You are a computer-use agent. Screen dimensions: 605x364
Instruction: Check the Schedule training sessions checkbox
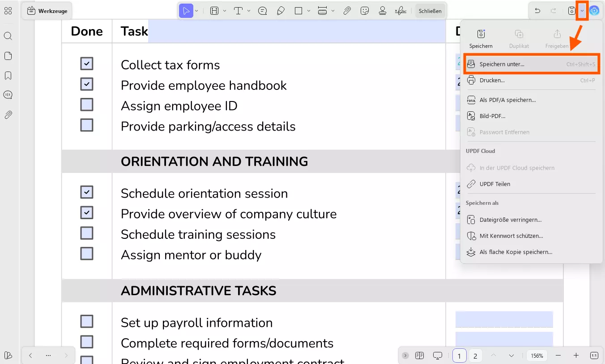(x=87, y=233)
